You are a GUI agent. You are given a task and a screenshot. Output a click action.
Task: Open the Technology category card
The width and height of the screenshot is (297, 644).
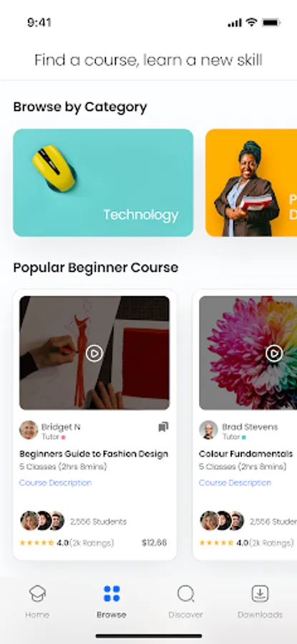click(103, 182)
